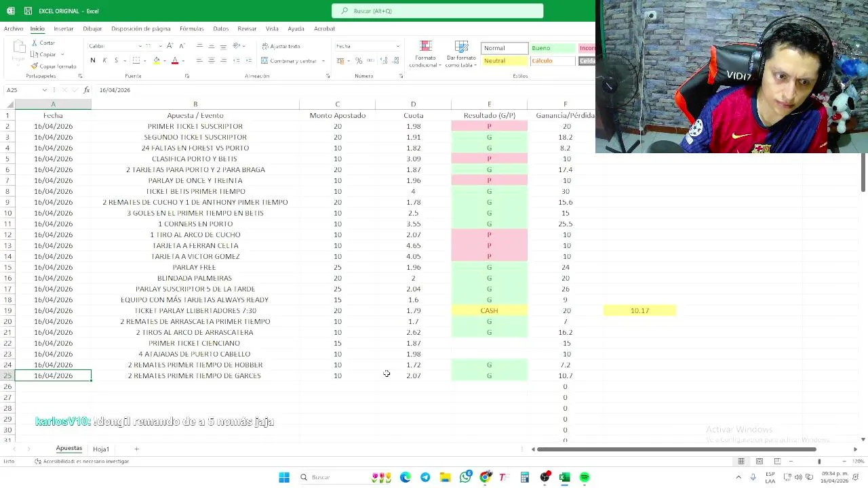Align cell content left
Image resolution: width=868 pixels, height=488 pixels.
pyautogui.click(x=199, y=60)
